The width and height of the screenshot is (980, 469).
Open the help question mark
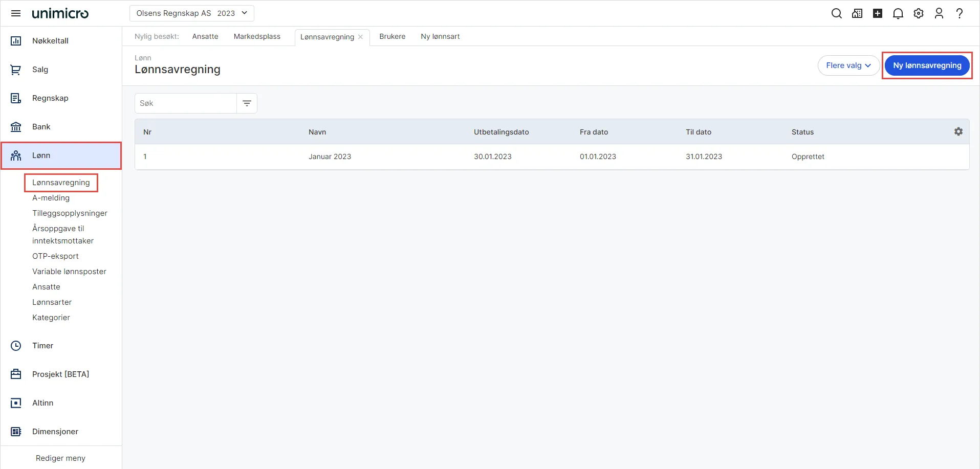(x=960, y=13)
